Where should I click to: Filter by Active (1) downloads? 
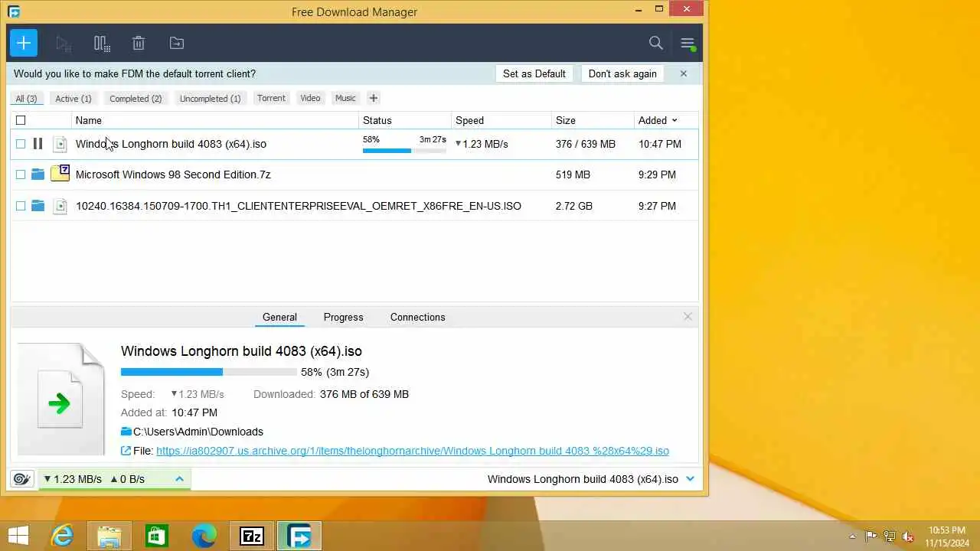click(73, 98)
